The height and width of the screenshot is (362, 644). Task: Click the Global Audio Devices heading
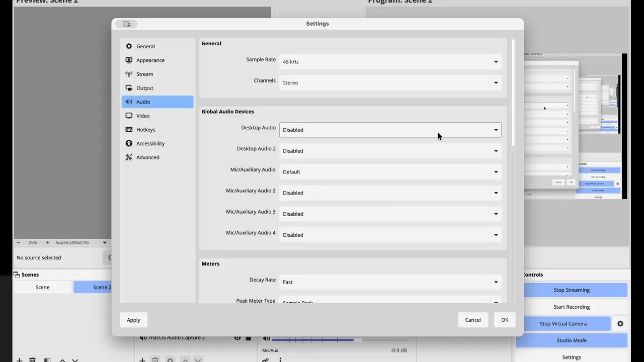coord(228,112)
